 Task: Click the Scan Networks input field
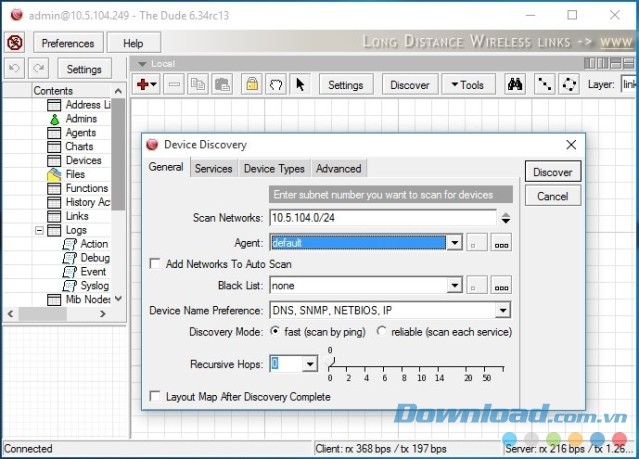coord(381,217)
